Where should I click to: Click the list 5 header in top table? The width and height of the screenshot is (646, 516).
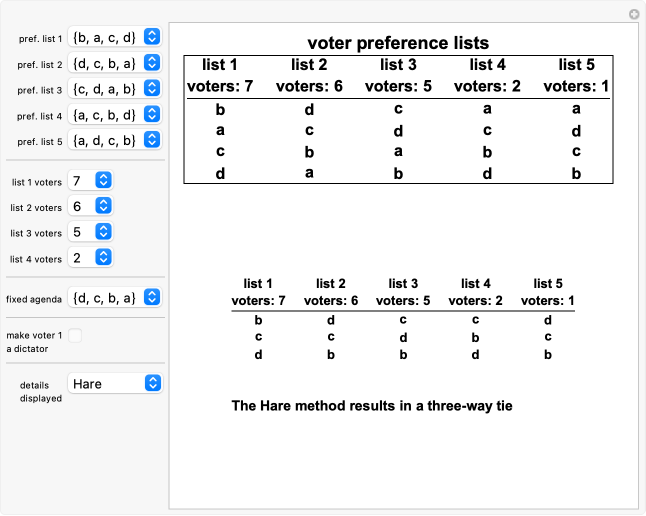577,65
